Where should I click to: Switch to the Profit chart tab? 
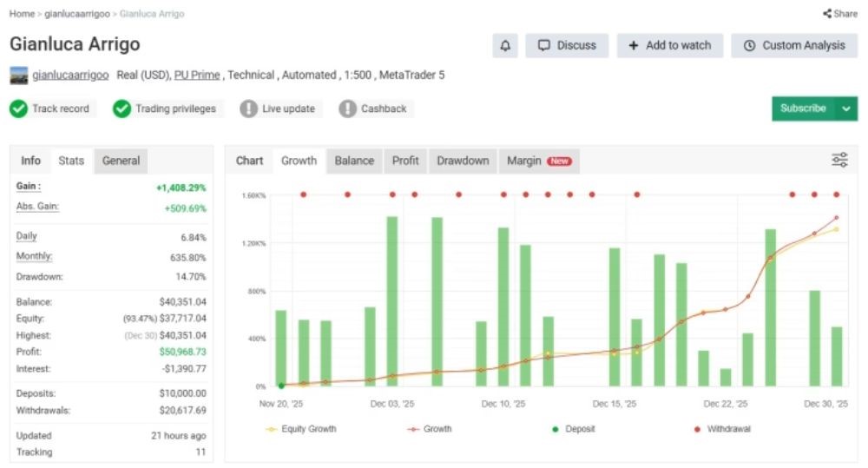(x=405, y=161)
